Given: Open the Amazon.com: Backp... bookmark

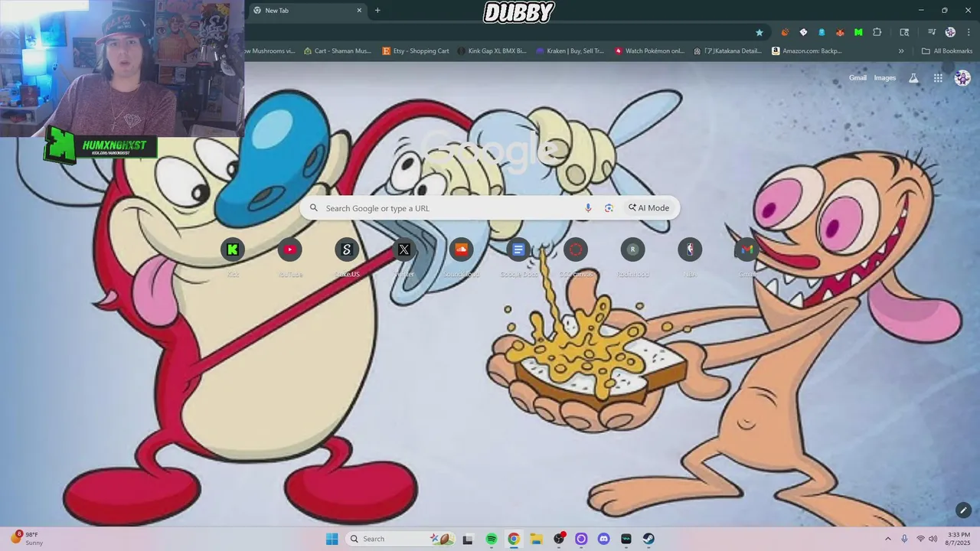Looking at the screenshot, I should 807,51.
